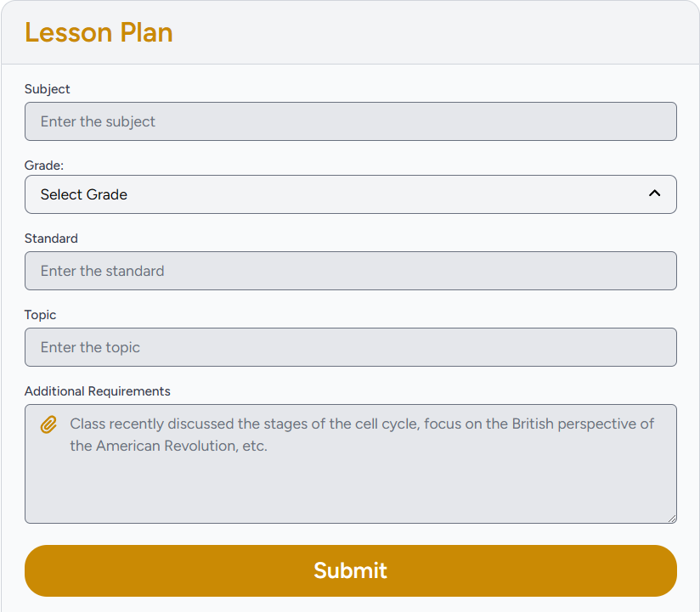The height and width of the screenshot is (612, 700).
Task: Click the Subject field label
Action: point(48,89)
